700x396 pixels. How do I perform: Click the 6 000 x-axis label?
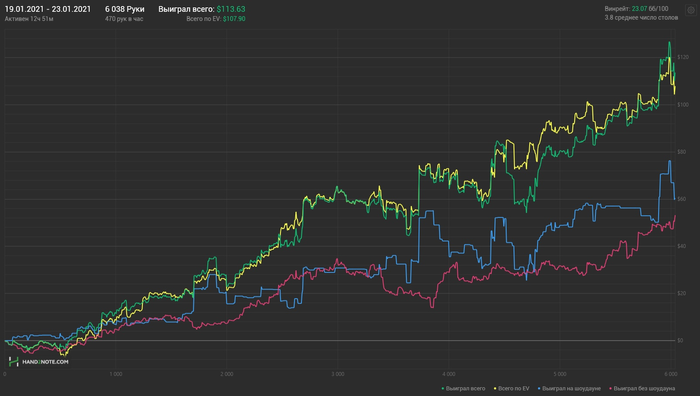pos(671,374)
